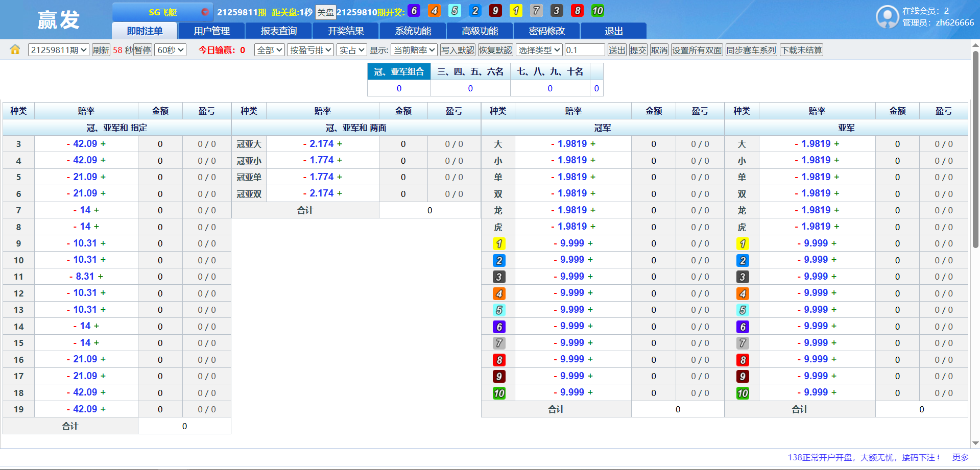Increase 冠亚大 odds with the plus sign
Image resolution: width=980 pixels, height=470 pixels.
(x=340, y=144)
